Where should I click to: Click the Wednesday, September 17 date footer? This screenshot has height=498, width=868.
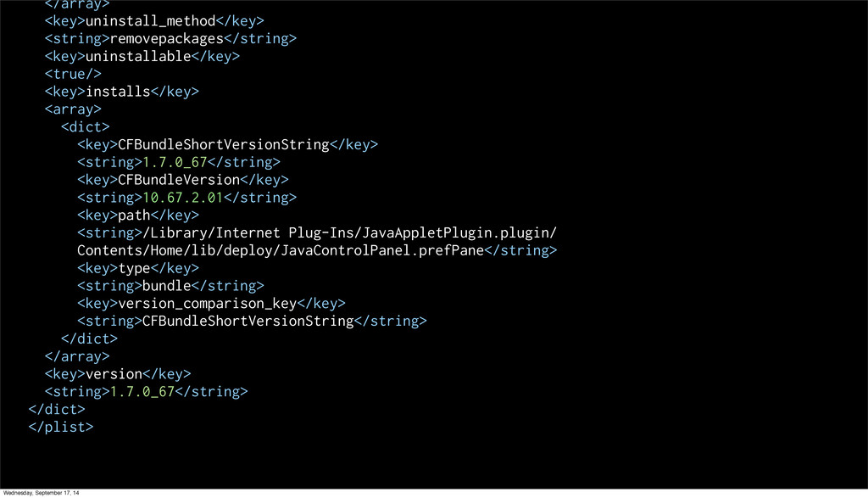(x=42, y=493)
